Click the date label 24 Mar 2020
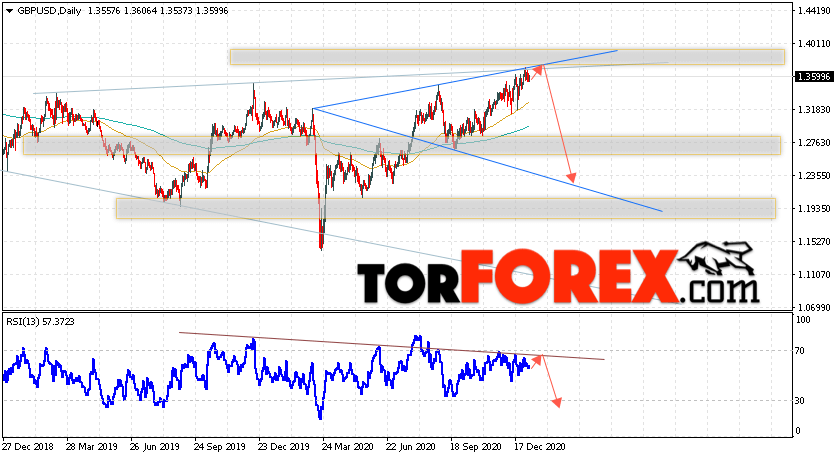The width and height of the screenshot is (838, 458). tap(347, 446)
